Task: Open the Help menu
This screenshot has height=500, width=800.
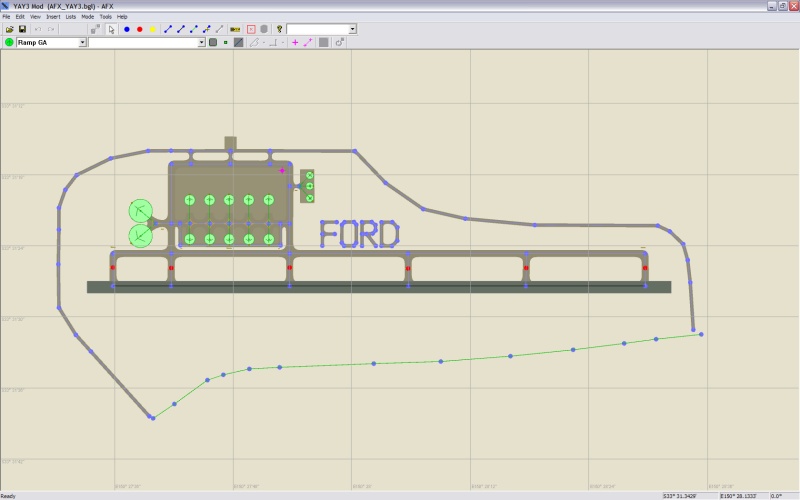Action: (x=122, y=16)
